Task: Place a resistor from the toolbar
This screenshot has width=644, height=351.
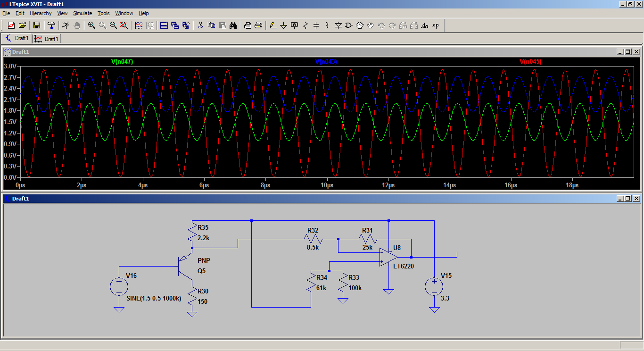Action: coord(305,25)
